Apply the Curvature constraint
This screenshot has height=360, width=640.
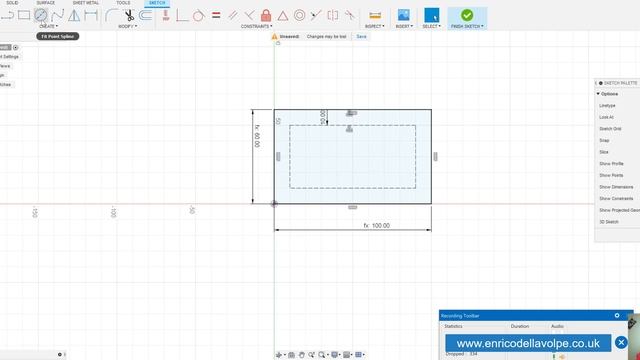click(349, 16)
